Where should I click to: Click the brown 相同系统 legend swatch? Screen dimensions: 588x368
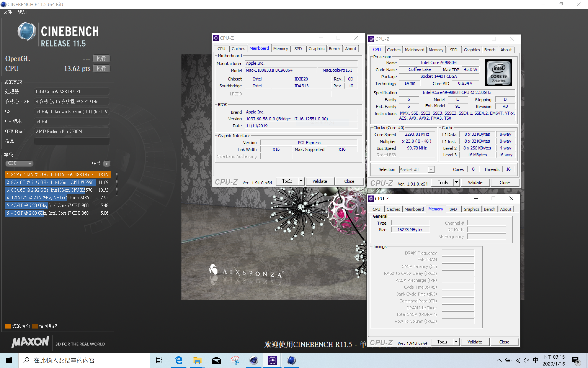35,326
